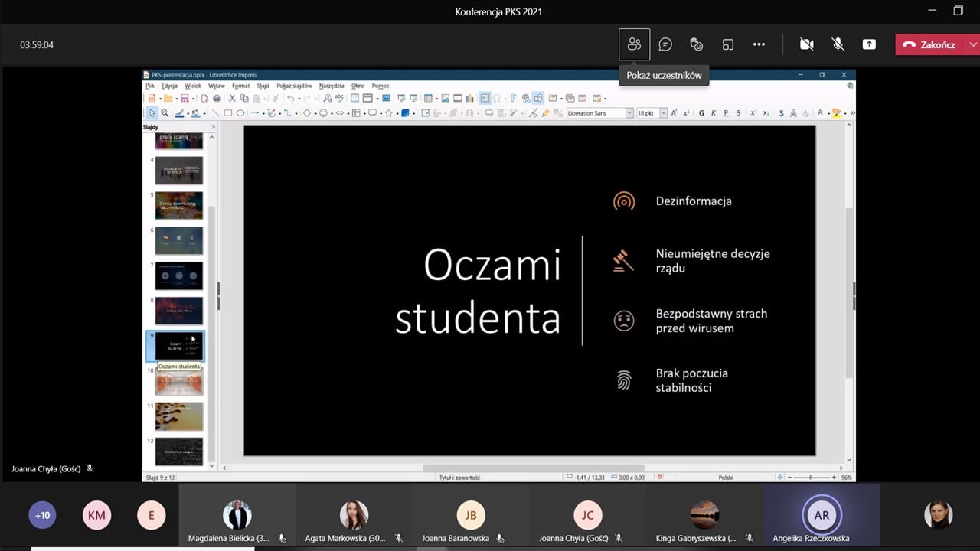Toggle bold (G) formatting
The height and width of the screenshot is (551, 980).
pyautogui.click(x=702, y=113)
